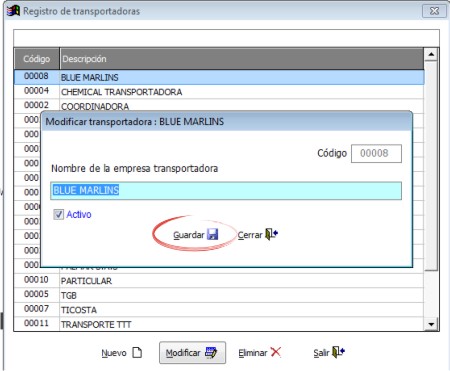
Task: Select the BLUE MARLINS row
Action: pyautogui.click(x=219, y=77)
